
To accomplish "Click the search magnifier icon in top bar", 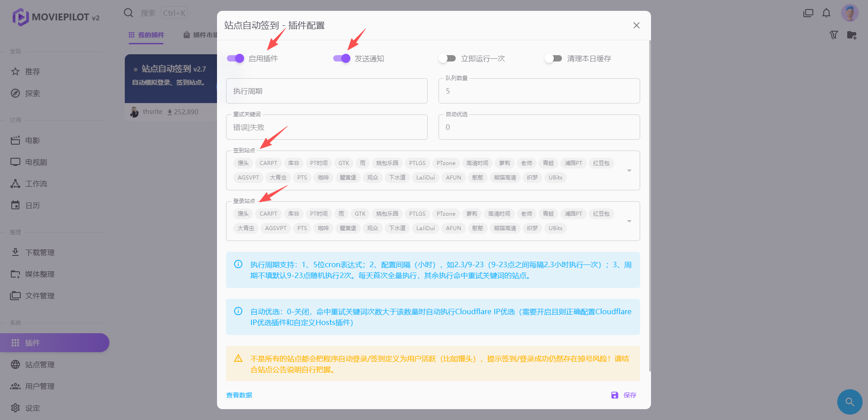I will (x=128, y=13).
